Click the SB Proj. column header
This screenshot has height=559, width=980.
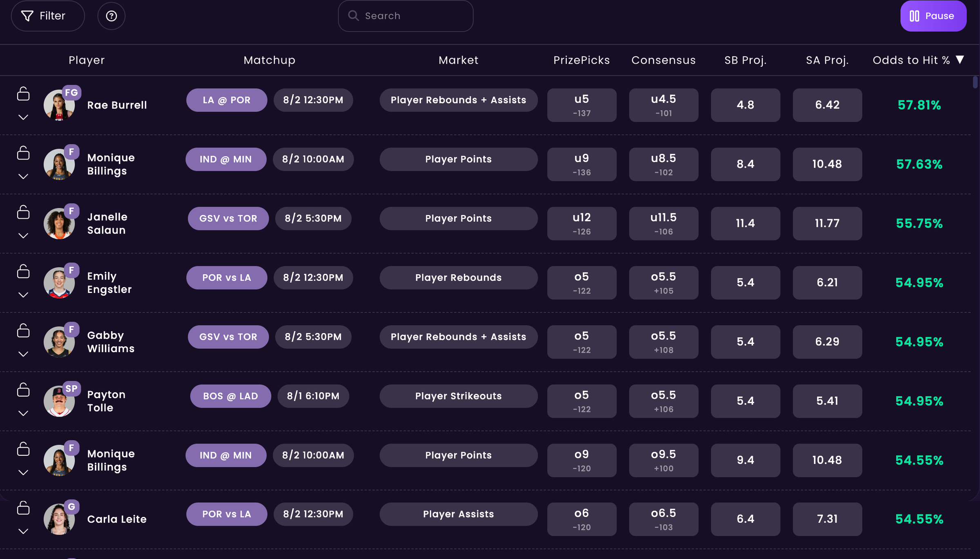click(746, 60)
